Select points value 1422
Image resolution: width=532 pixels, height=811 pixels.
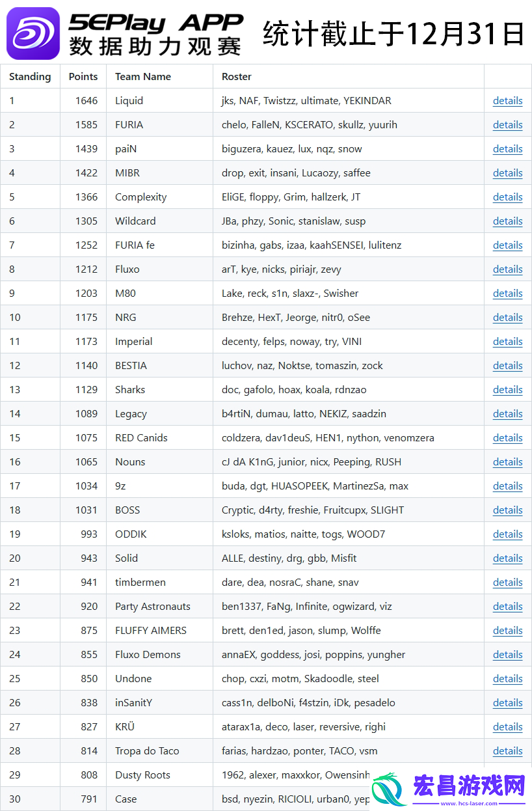86,173
